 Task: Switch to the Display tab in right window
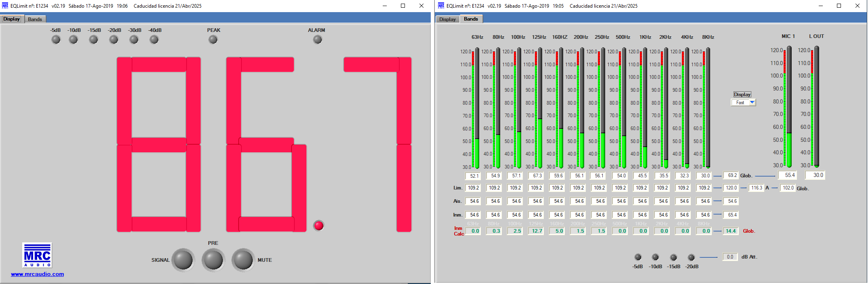click(447, 19)
